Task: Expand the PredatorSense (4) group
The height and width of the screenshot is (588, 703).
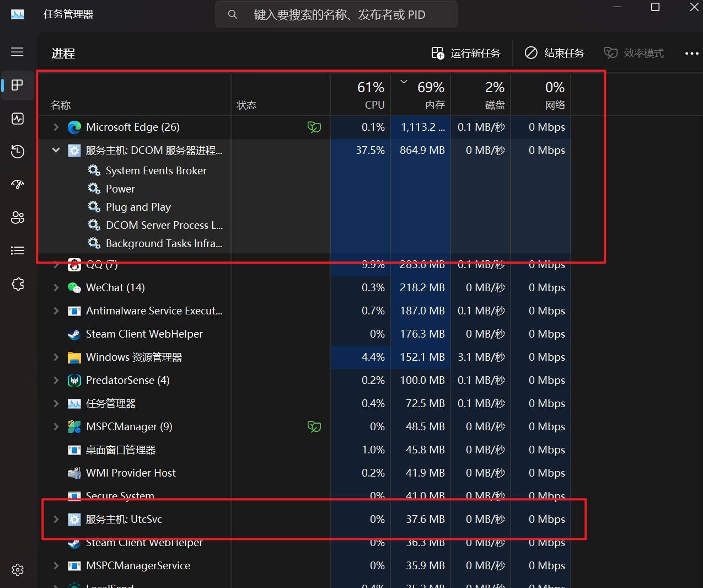Action: coord(56,380)
